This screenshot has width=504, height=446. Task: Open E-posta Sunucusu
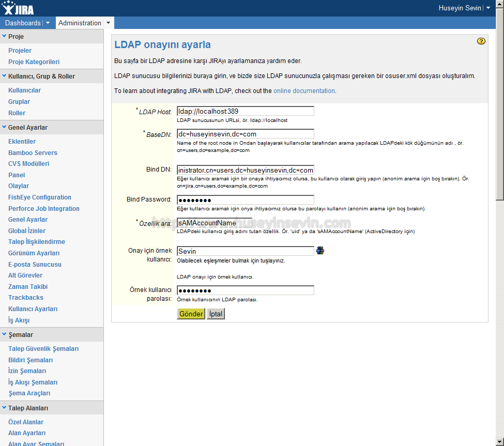click(35, 265)
